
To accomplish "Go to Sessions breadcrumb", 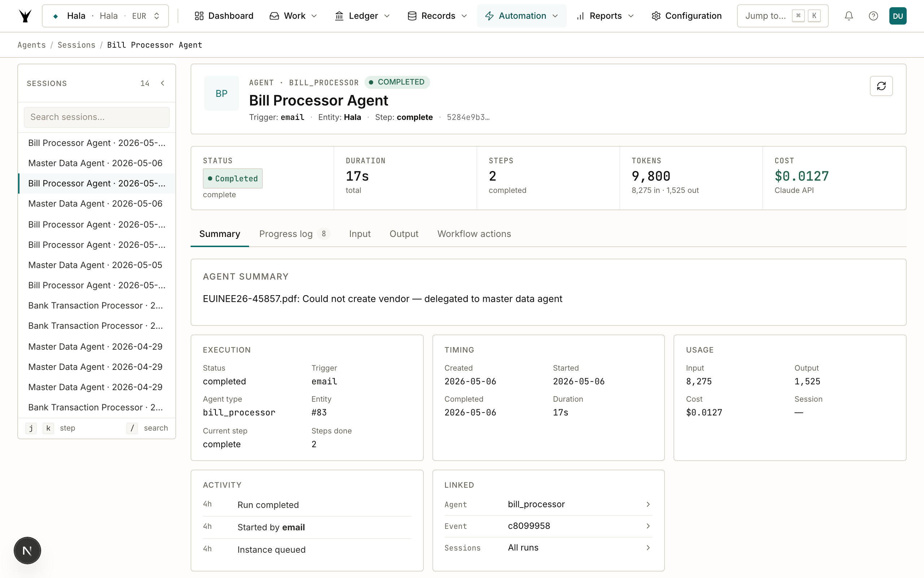I will (x=77, y=45).
